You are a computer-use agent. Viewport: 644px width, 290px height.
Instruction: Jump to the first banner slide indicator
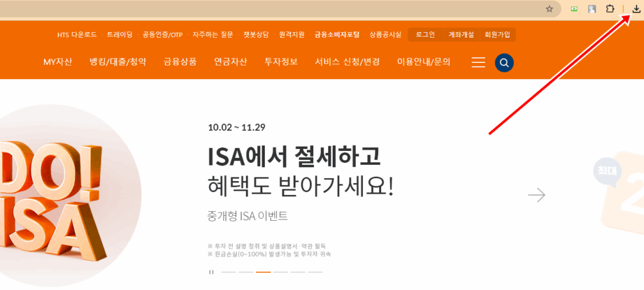click(228, 272)
